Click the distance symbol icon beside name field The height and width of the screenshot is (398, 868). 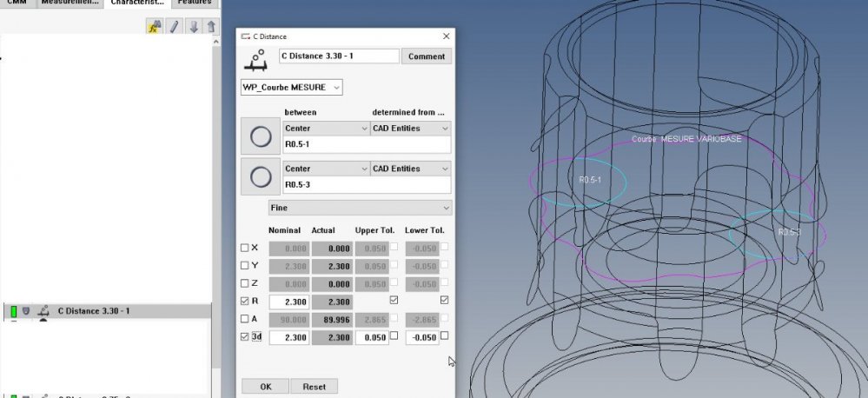tap(256, 60)
